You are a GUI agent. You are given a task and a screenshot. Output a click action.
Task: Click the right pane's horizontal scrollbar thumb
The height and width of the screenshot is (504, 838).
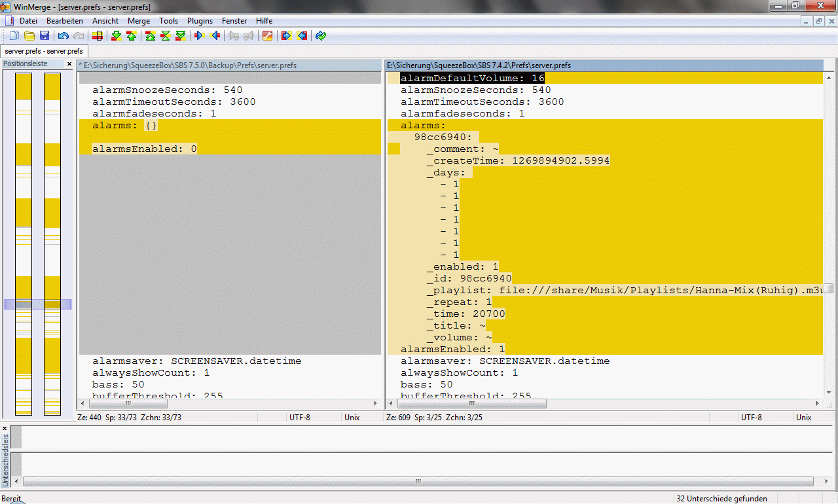coord(471,404)
